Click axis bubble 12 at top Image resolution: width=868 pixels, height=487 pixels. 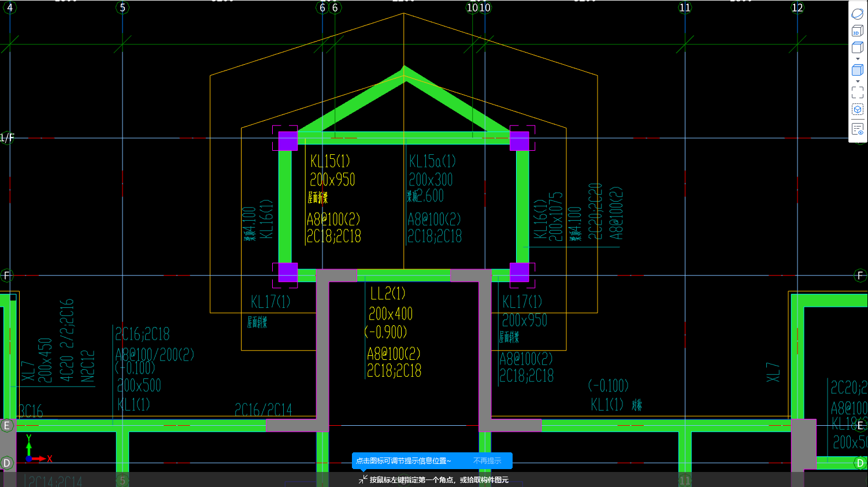click(797, 8)
